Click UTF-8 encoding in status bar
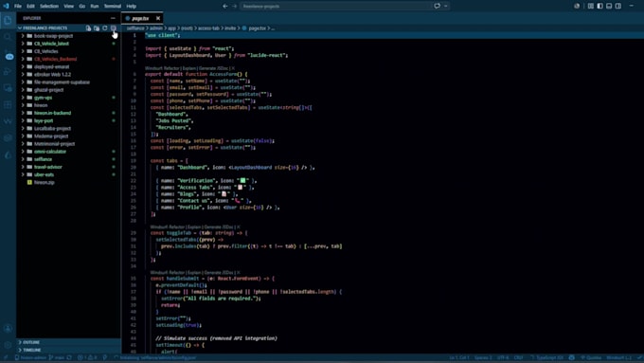Viewport: 644px width, 363px height. tap(503, 357)
